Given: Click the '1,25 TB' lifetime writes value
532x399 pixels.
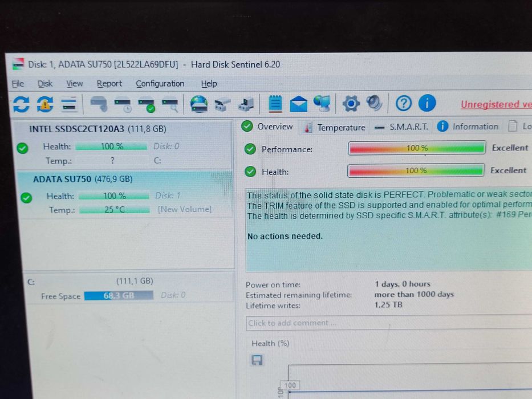Looking at the screenshot, I should [x=388, y=305].
